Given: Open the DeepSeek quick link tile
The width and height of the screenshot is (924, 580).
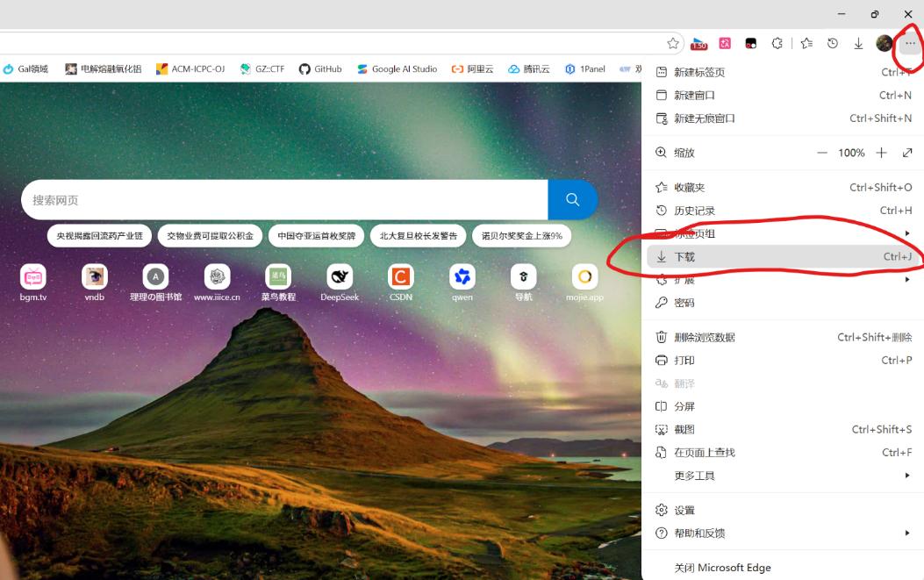Looking at the screenshot, I should [340, 283].
